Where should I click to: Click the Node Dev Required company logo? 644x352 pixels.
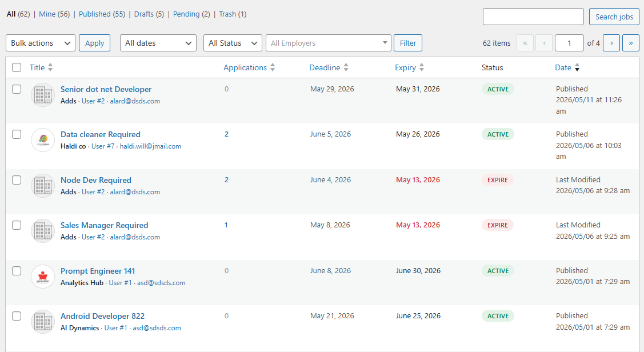tap(43, 186)
